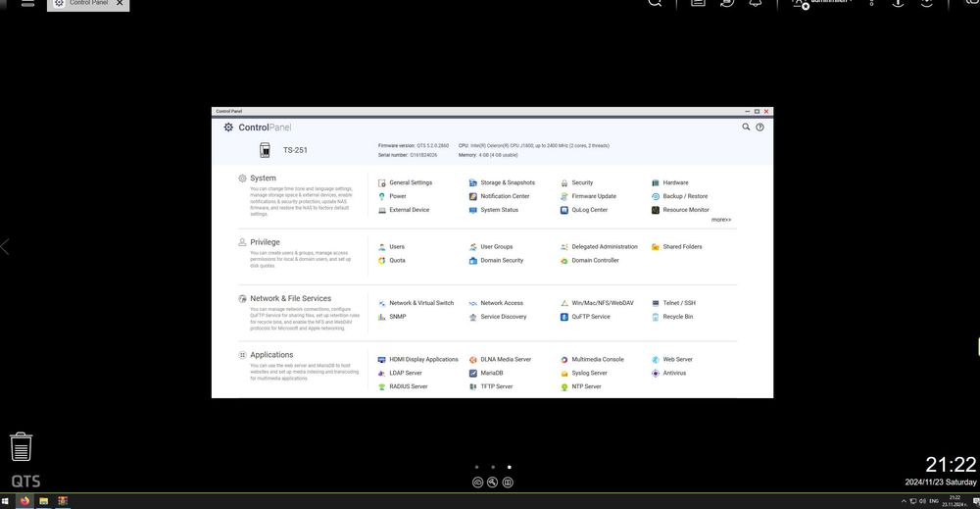Screen dimensions: 980x509
Task: Open TFTP Server
Action: click(x=491, y=387)
